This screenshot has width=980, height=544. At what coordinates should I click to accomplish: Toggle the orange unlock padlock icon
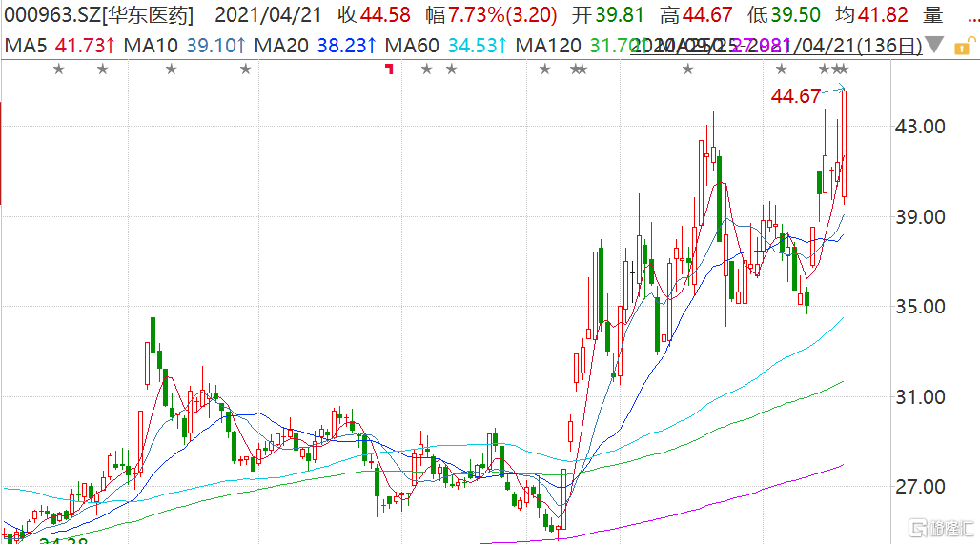coord(965,46)
